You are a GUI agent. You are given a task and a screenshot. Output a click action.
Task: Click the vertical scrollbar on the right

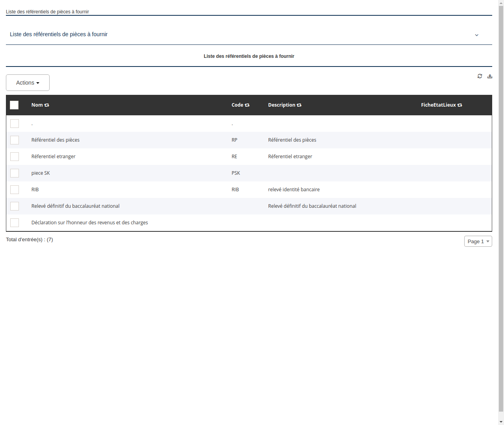tap(501, 213)
